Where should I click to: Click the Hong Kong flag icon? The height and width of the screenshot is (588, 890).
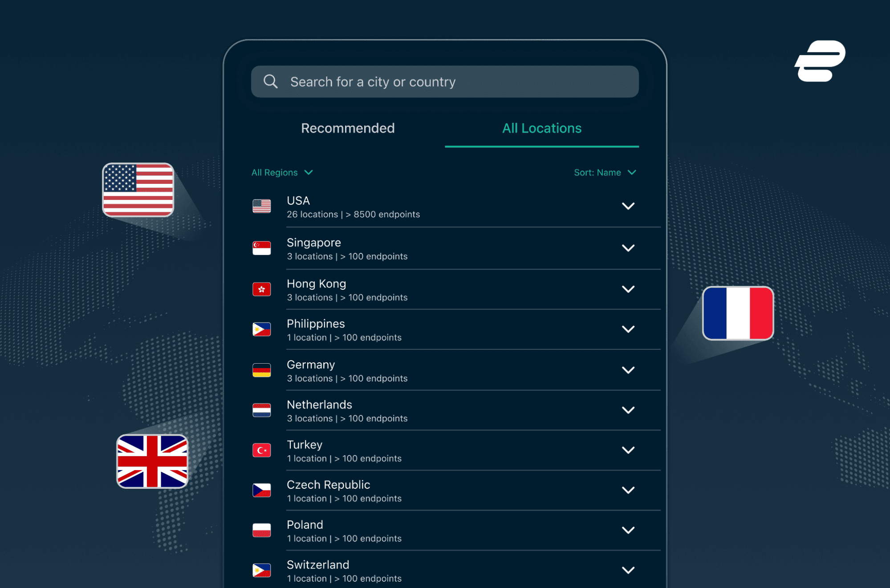(x=261, y=289)
